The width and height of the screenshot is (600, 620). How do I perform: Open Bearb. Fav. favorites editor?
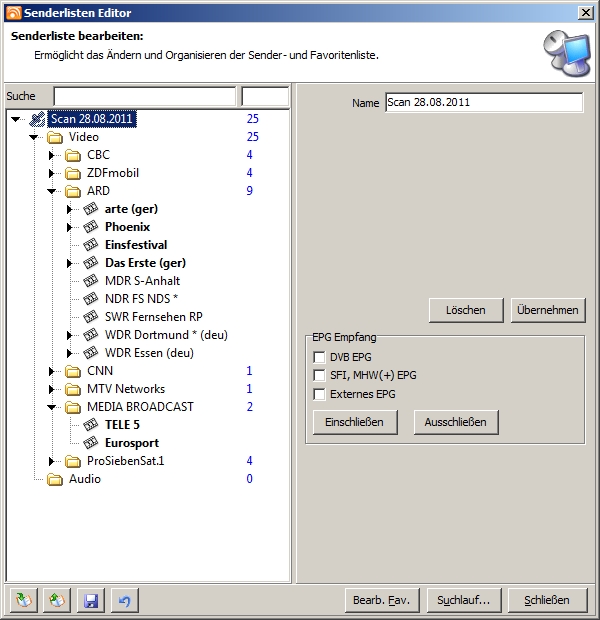point(382,600)
